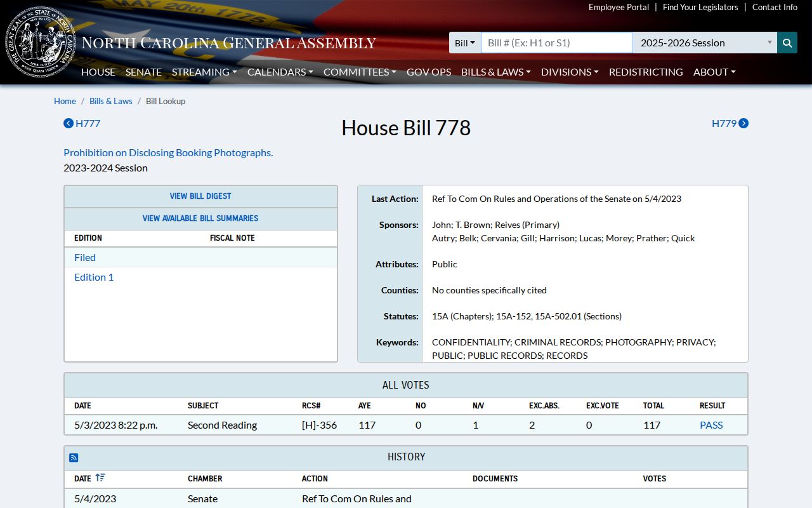Image resolution: width=812 pixels, height=508 pixels.
Task: Click the history RSS feed icon
Action: (74, 457)
